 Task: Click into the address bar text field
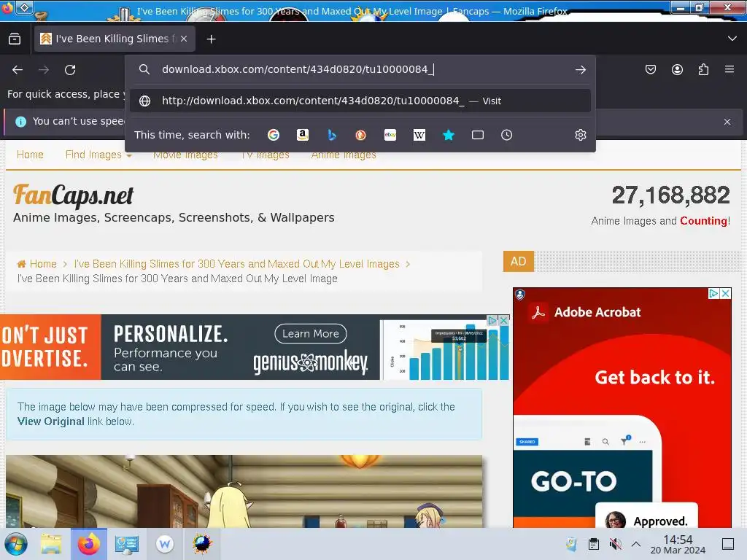(362, 69)
